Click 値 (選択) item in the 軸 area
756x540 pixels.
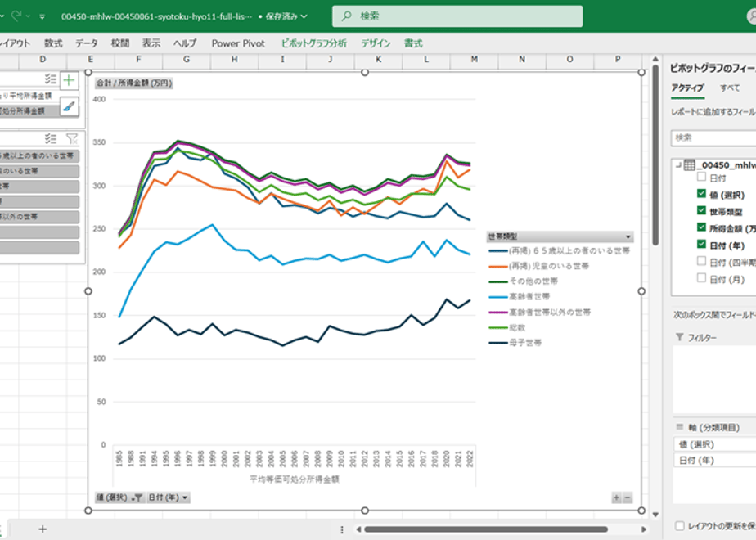click(714, 444)
